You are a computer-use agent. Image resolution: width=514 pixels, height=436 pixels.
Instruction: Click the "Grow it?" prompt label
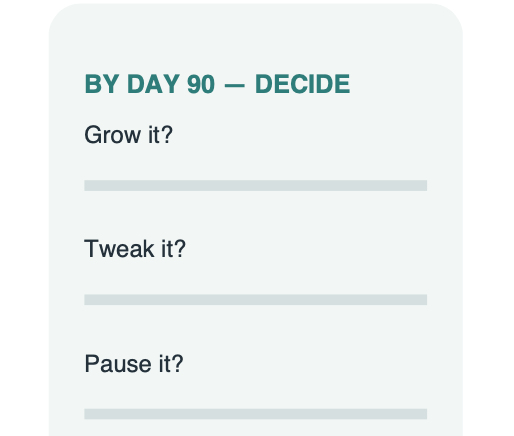(129, 135)
